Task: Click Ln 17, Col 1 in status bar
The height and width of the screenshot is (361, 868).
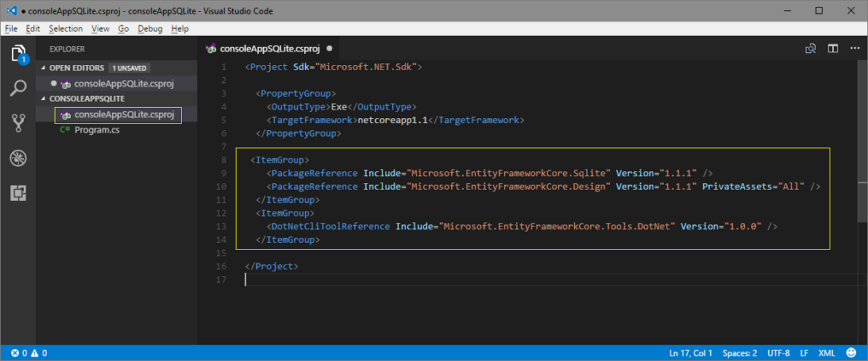Action: click(691, 353)
